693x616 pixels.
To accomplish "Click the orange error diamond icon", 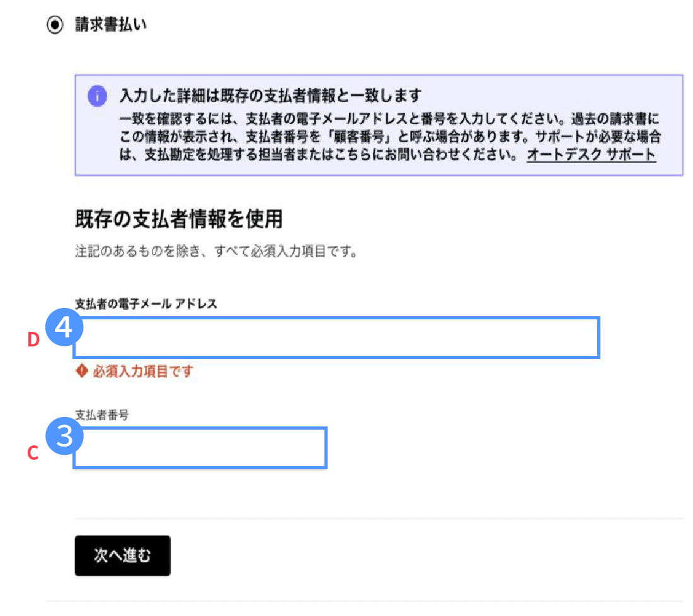I will 81,372.
